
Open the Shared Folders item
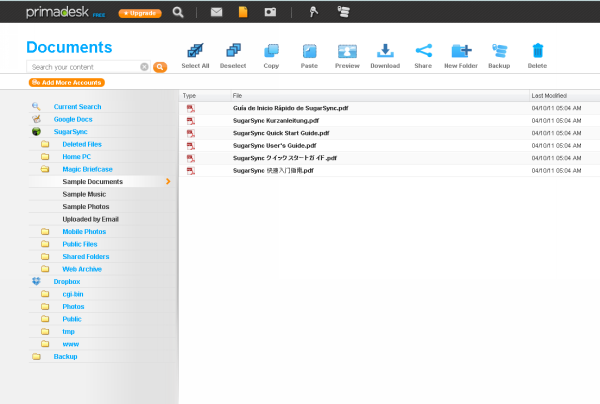[86, 257]
